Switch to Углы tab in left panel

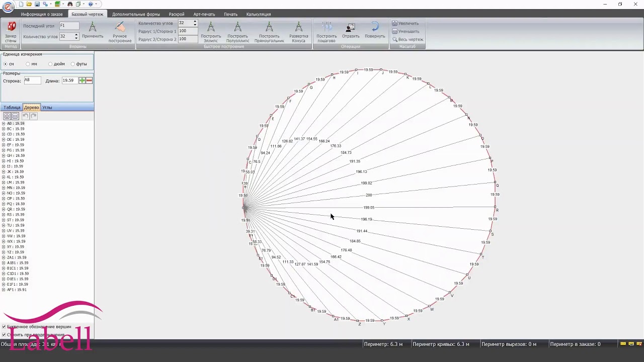click(47, 108)
